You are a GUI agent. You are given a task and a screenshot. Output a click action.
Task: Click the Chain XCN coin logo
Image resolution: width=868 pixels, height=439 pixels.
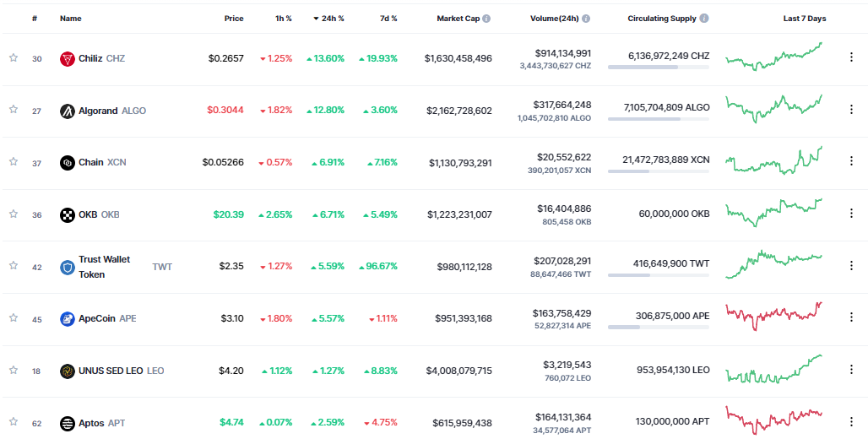67,163
